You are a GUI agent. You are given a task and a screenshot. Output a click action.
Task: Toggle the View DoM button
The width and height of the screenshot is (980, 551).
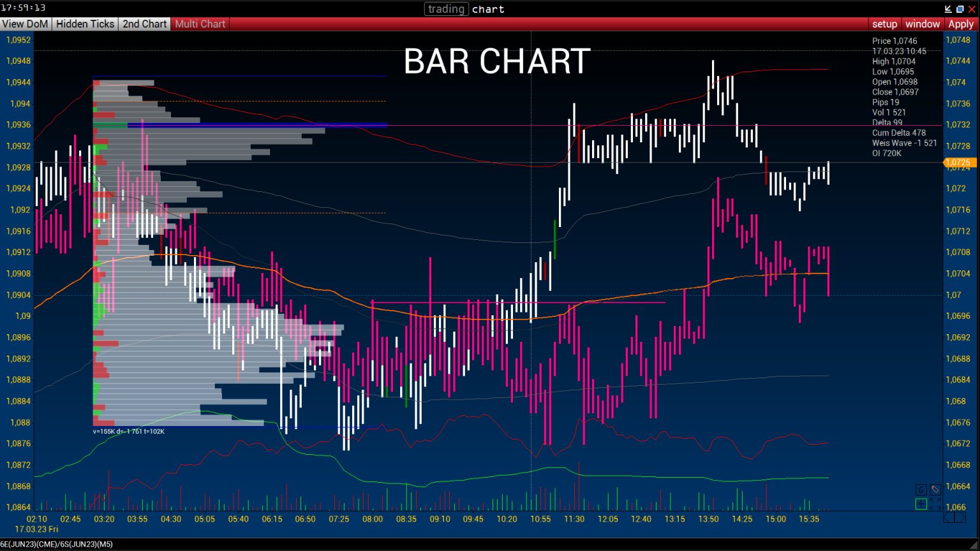pos(26,24)
